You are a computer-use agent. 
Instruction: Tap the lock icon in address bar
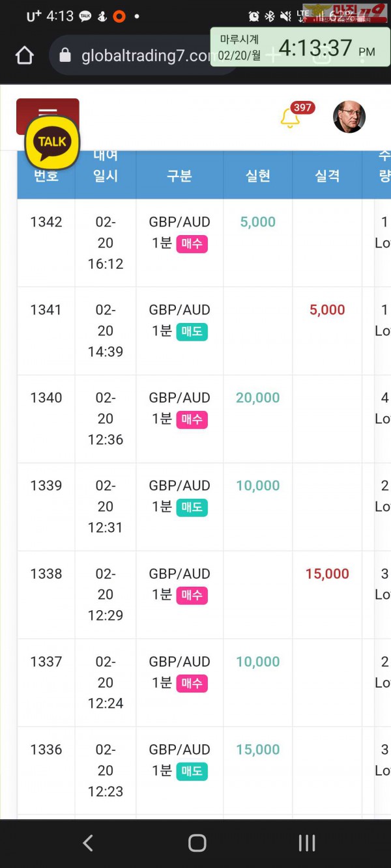click(65, 55)
